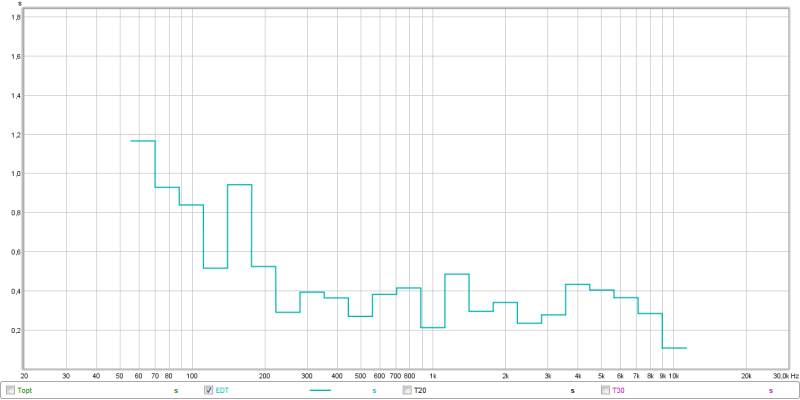Enable the Topt trace checkbox
This screenshot has width=800, height=400.
tap(11, 390)
